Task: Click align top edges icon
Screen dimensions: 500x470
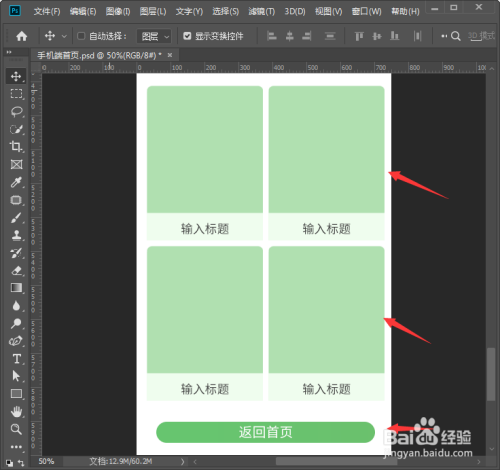Action: (359, 36)
